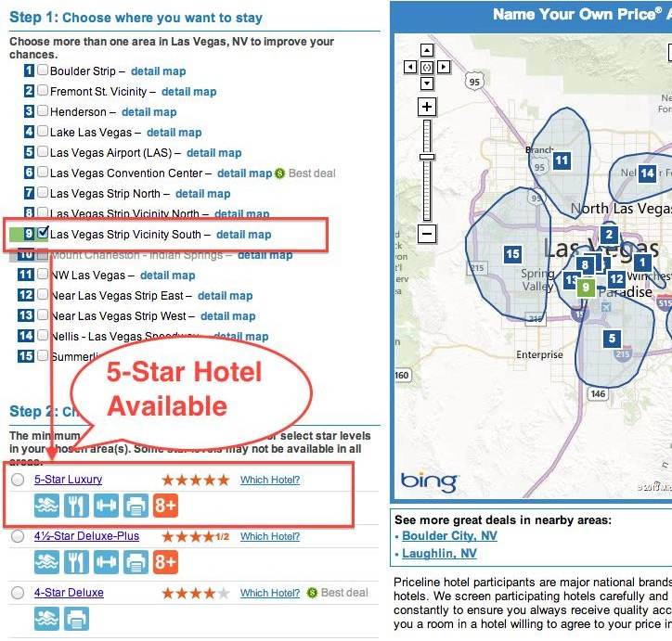672x641 pixels.
Task: Pan the map up with the arrow
Action: click(426, 50)
